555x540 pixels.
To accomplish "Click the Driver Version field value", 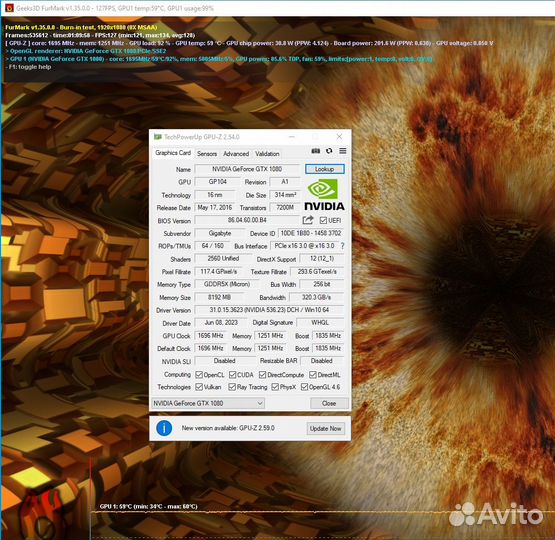I will [x=269, y=310].
